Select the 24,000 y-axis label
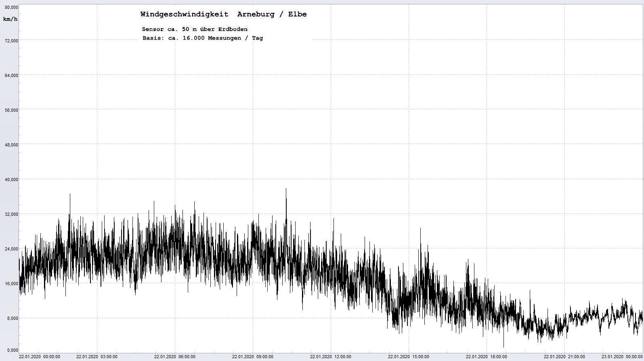This screenshot has height=361, width=644. tap(11, 249)
